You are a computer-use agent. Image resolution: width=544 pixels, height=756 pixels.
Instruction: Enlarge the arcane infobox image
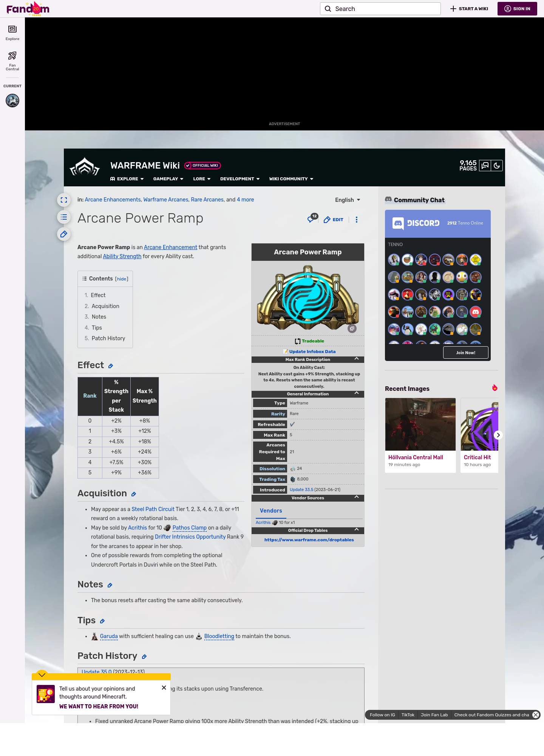pyautogui.click(x=352, y=328)
